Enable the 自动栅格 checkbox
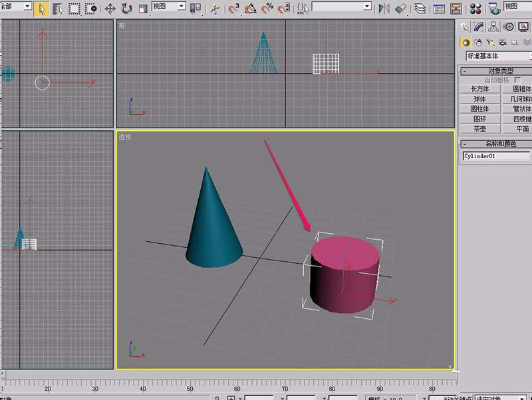 pyautogui.click(x=518, y=80)
